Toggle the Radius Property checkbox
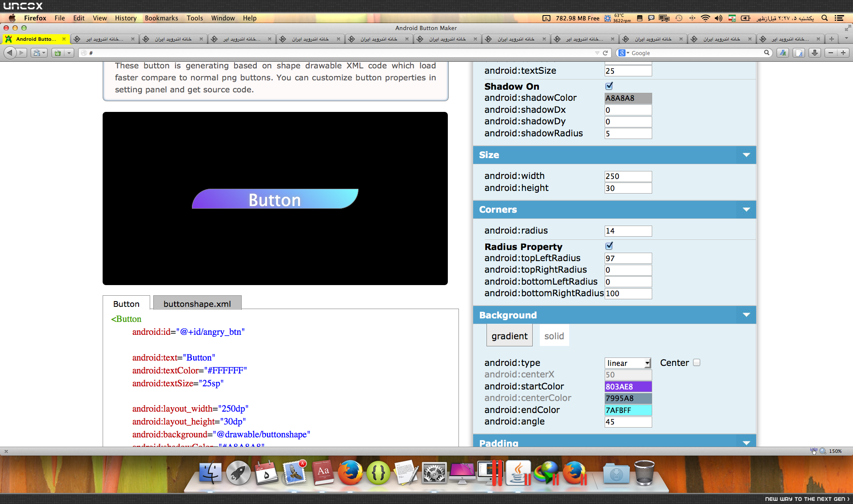 [x=609, y=246]
